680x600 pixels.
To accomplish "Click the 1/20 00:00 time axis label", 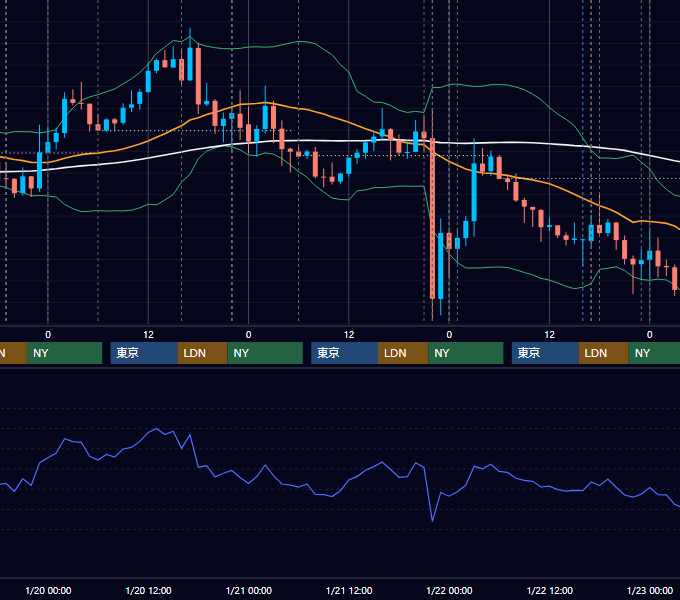I will [x=48, y=590].
